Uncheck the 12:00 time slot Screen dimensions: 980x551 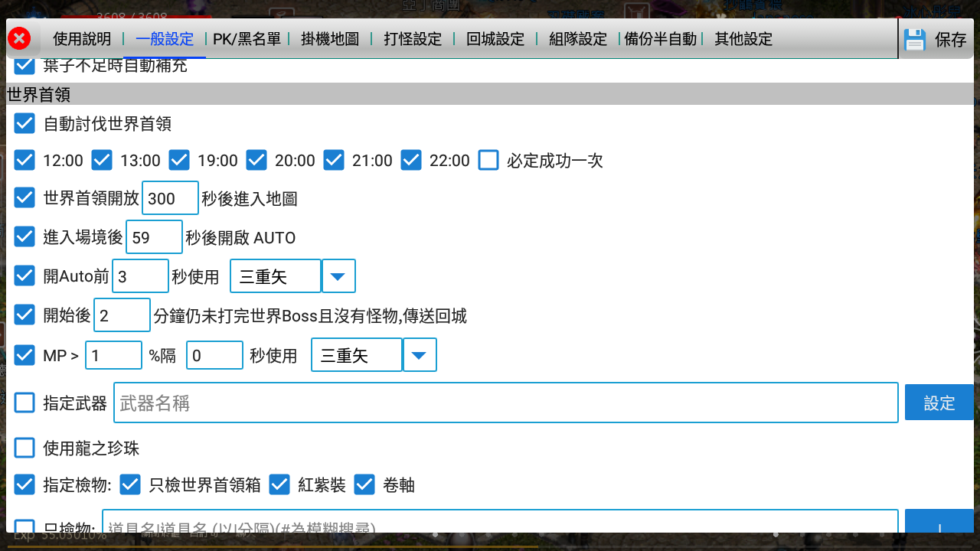24,160
